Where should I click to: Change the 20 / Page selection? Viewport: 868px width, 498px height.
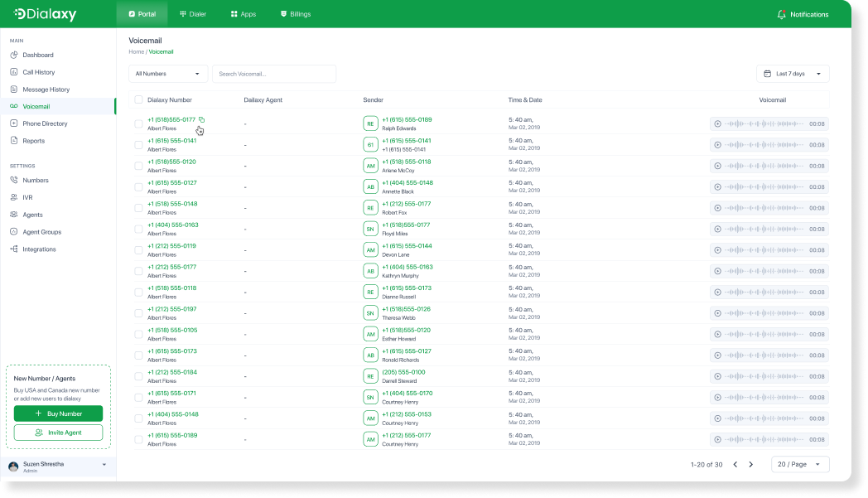[799, 464]
